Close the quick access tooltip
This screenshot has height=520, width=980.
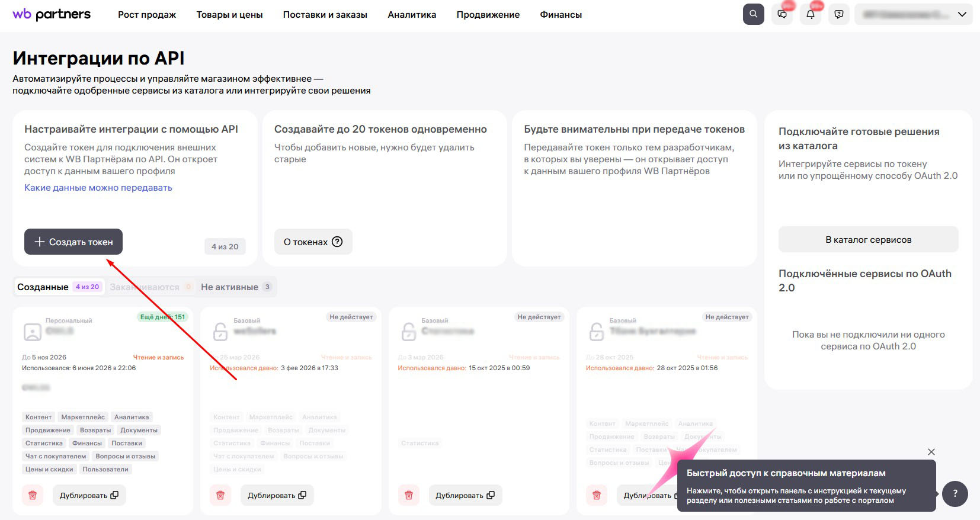click(931, 452)
